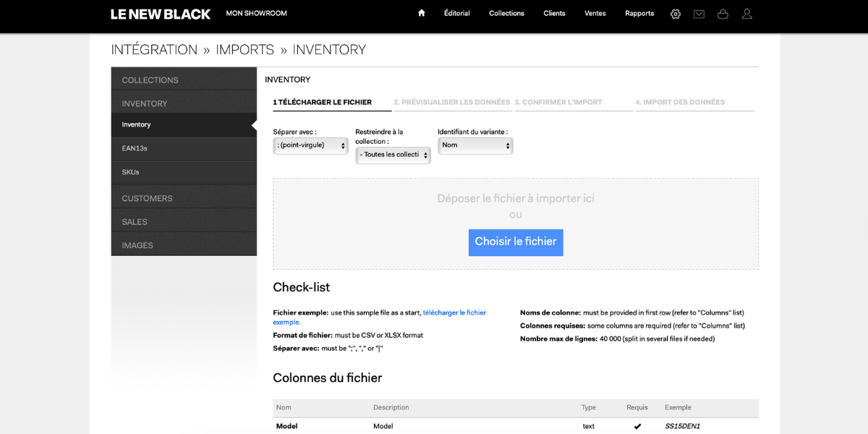Go to home via house icon
This screenshot has height=434, width=868.
(422, 13)
